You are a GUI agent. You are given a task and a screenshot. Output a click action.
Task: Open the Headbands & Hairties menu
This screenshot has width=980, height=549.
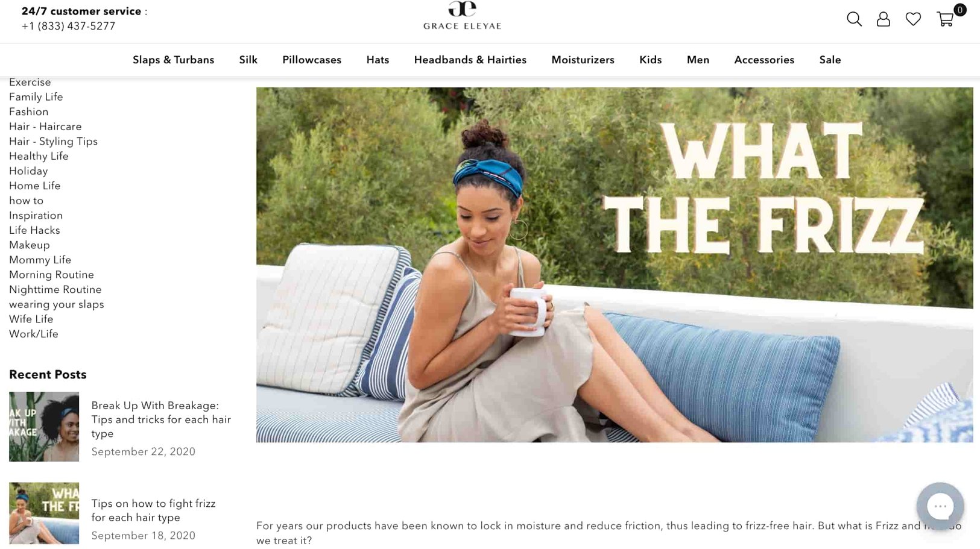click(x=470, y=60)
